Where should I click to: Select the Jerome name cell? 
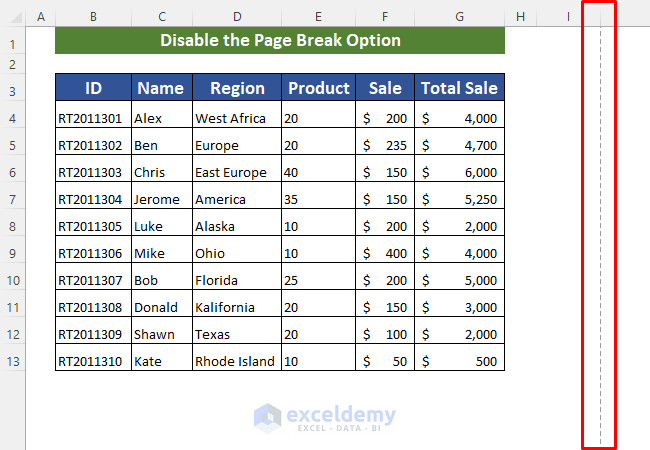coord(161,199)
